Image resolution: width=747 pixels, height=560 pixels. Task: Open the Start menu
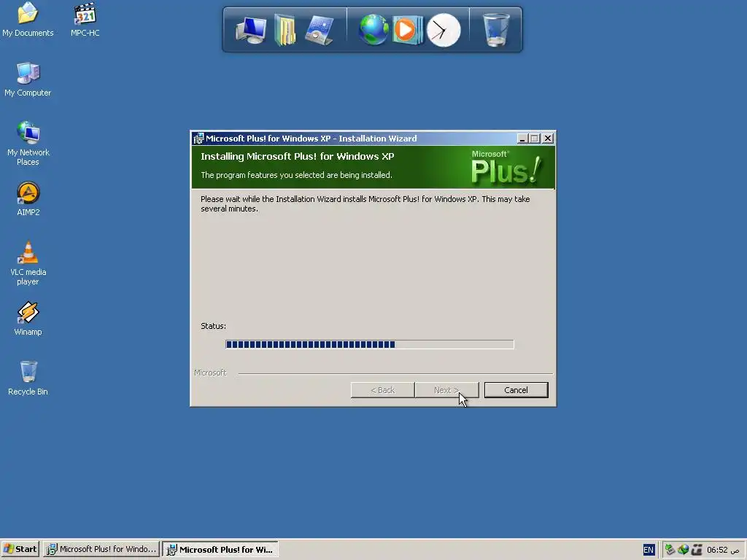[x=20, y=549]
